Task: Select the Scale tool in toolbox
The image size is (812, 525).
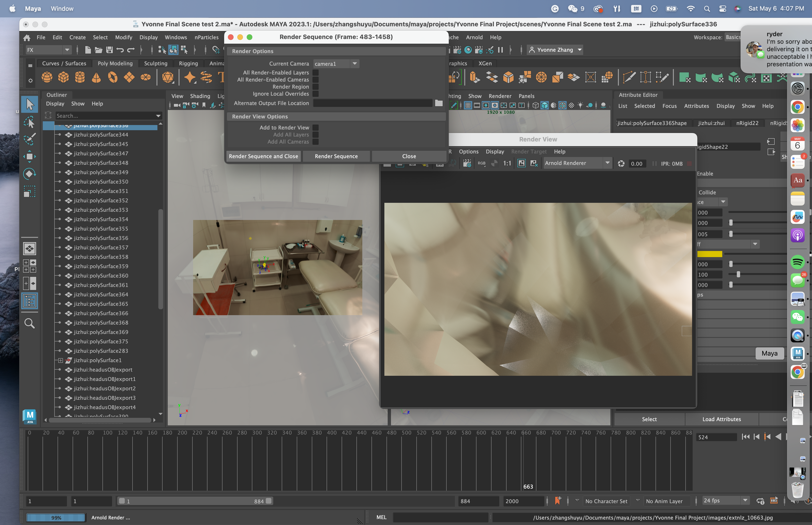Action: tap(30, 192)
